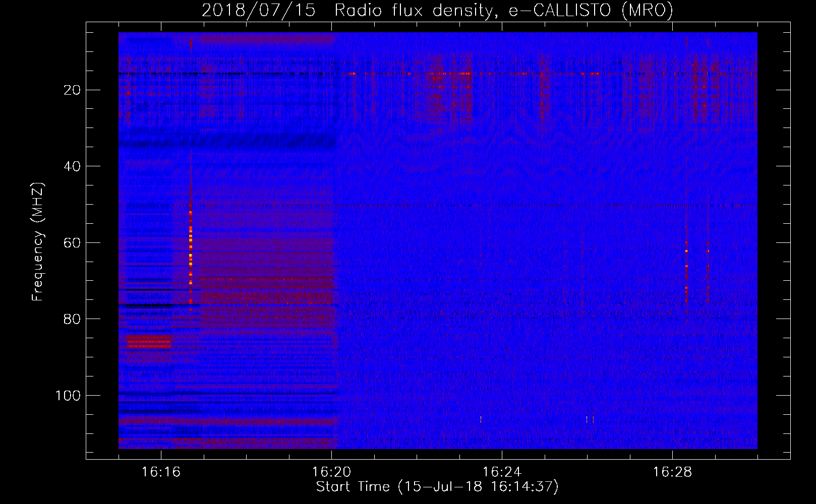Image resolution: width=816 pixels, height=504 pixels.
Task: Click the '80' frequency tick label
Action: pos(73,319)
